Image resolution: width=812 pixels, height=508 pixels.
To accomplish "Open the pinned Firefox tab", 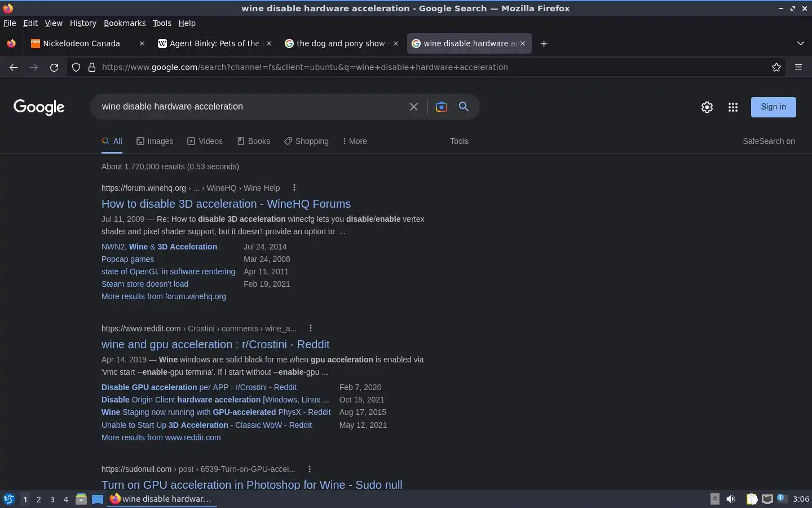I will tap(11, 43).
